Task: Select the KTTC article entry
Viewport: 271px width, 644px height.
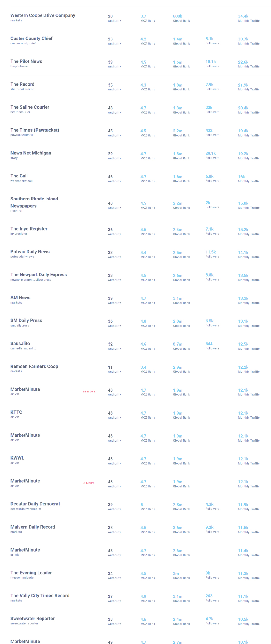Action: (x=16, y=412)
